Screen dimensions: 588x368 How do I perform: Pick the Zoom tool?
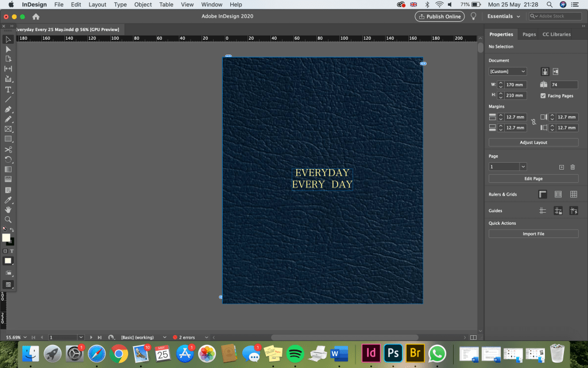click(8, 220)
